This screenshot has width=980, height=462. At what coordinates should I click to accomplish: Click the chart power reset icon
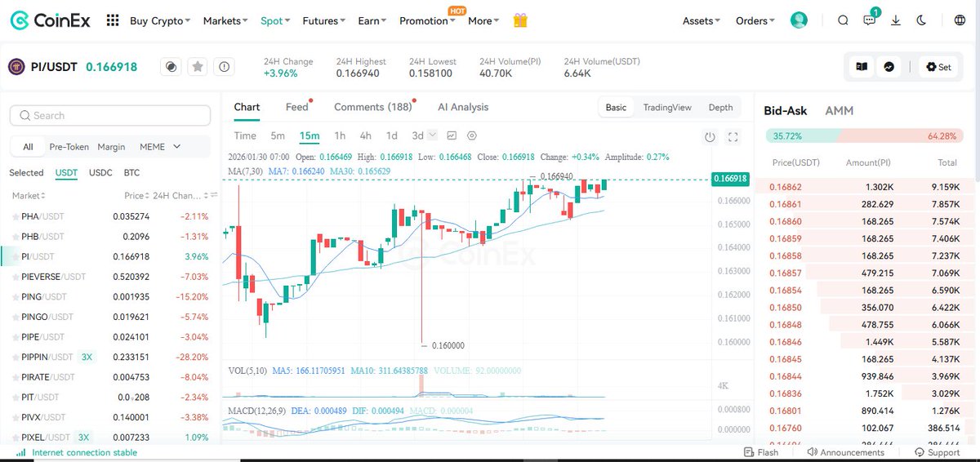(710, 137)
